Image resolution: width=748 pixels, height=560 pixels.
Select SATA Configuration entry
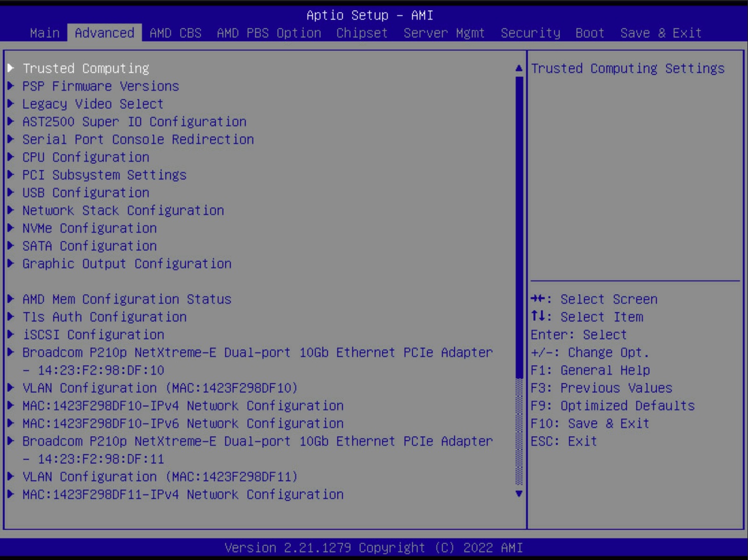[90, 246]
